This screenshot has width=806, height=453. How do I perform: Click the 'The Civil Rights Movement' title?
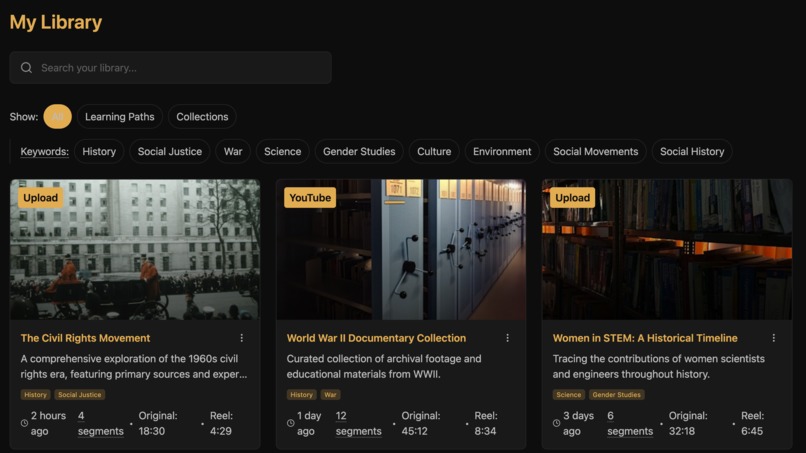click(85, 338)
